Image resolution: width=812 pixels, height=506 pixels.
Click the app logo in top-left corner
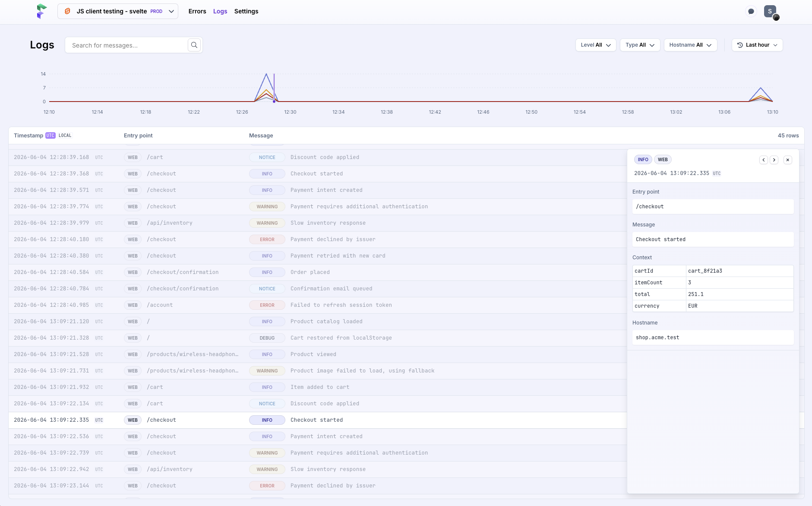(x=41, y=11)
